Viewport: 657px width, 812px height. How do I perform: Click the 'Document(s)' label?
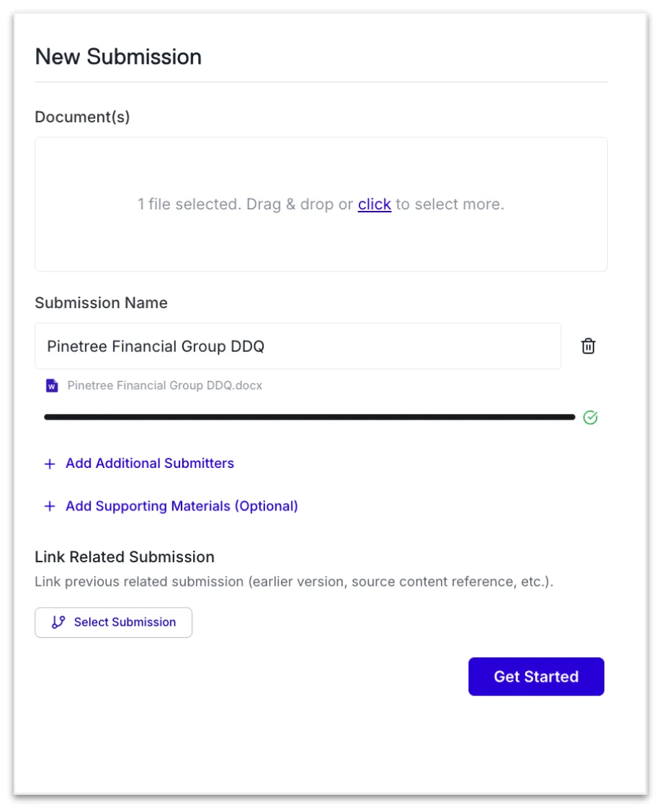tap(82, 117)
